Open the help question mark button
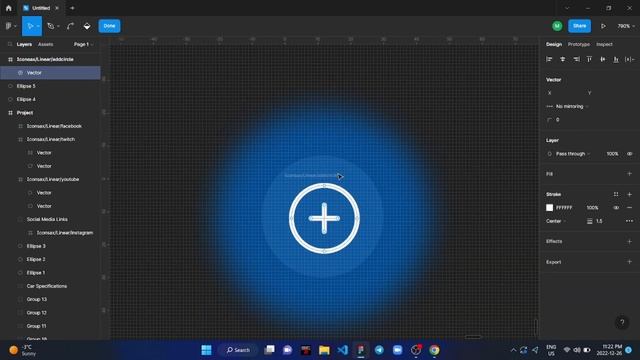 coord(622,322)
